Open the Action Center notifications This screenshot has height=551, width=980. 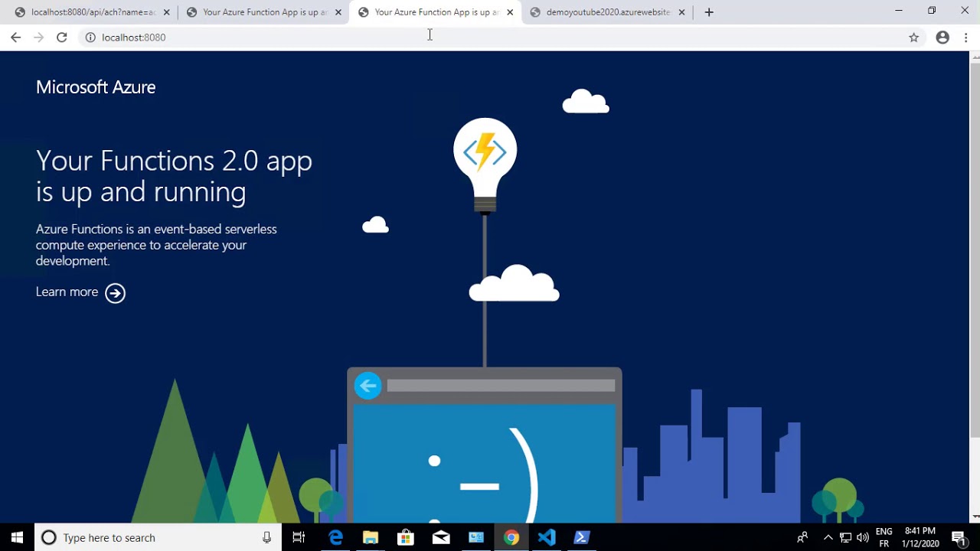tap(959, 537)
